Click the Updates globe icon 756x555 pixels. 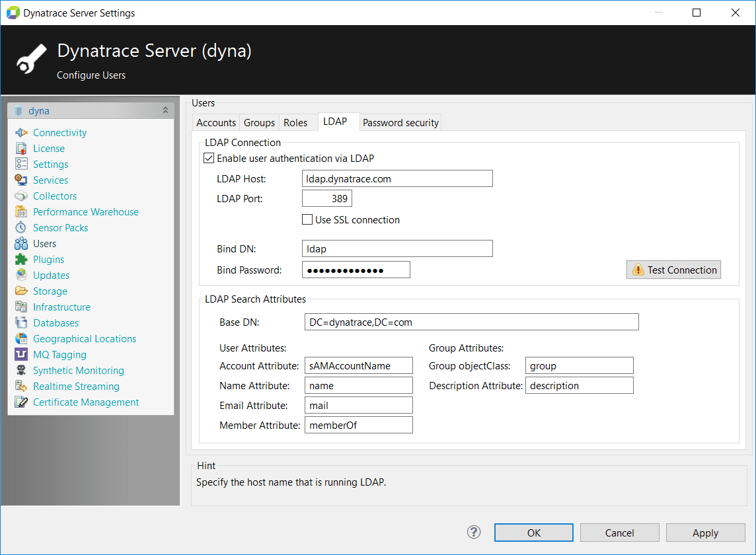21,276
